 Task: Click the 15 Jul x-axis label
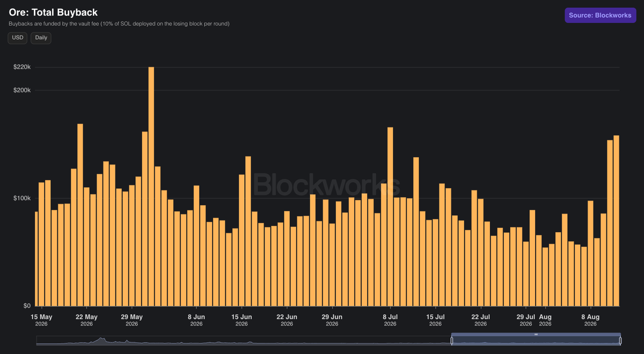(x=436, y=320)
